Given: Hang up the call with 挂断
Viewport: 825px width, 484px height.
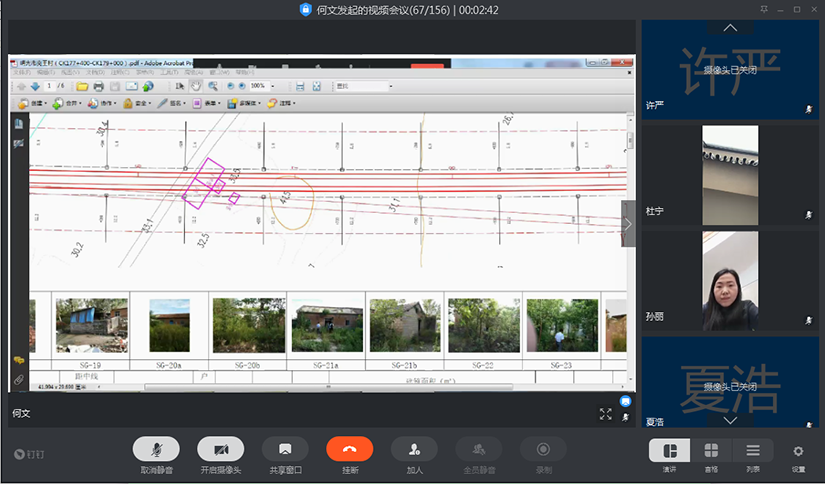Looking at the screenshot, I should point(349,450).
